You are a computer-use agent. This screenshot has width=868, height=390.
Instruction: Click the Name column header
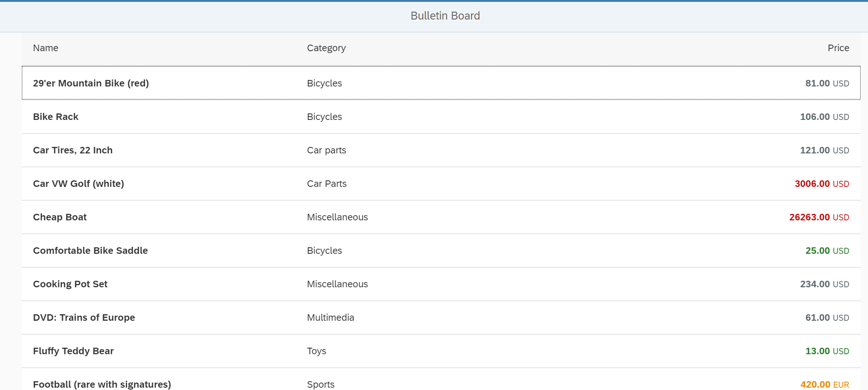coord(46,48)
